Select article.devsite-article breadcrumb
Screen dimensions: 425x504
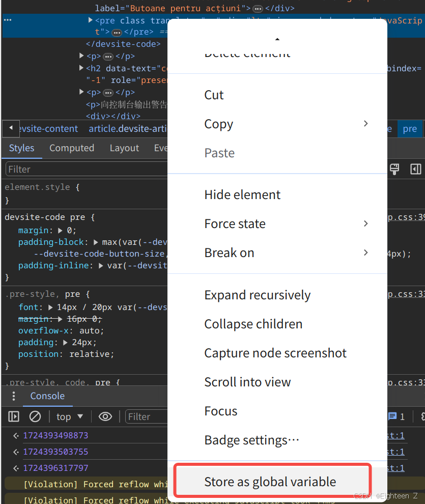coord(128,129)
